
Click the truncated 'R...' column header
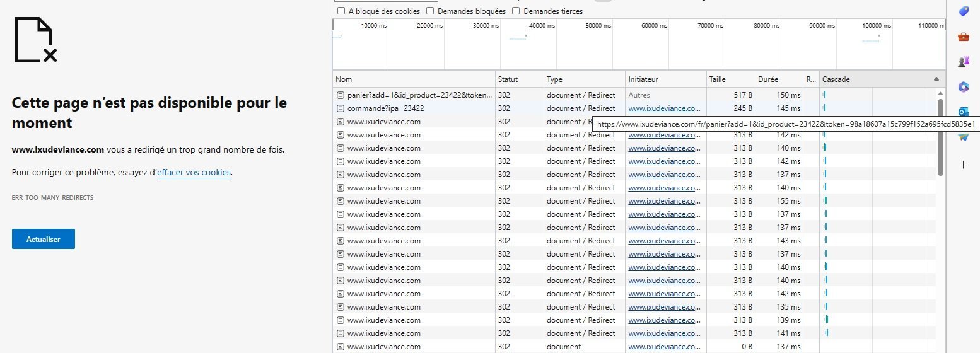tap(811, 79)
